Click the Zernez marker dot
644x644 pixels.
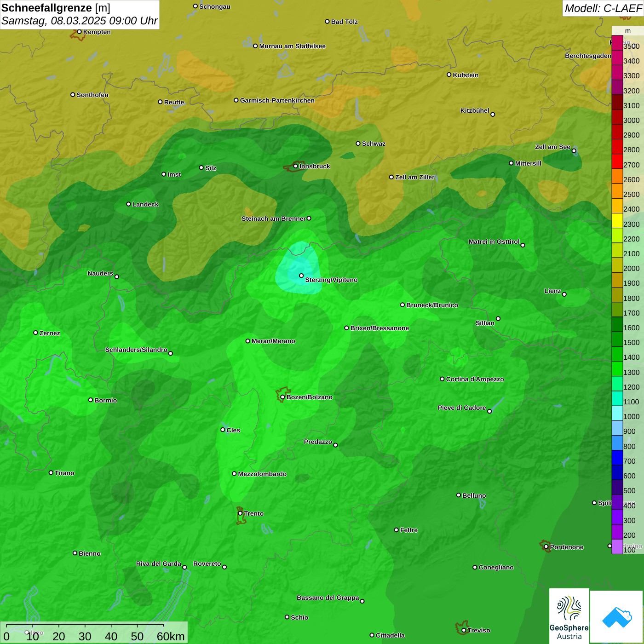(35, 333)
